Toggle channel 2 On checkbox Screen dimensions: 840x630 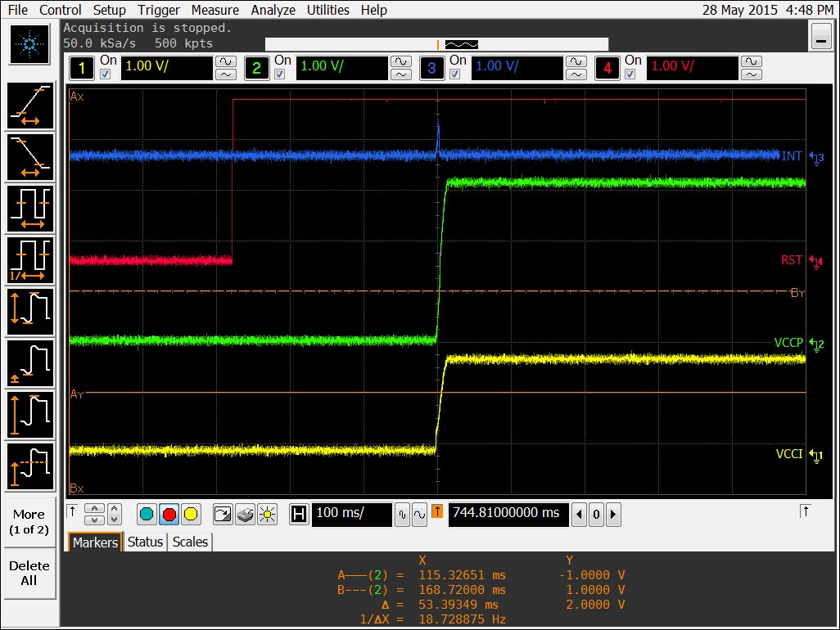[x=280, y=74]
